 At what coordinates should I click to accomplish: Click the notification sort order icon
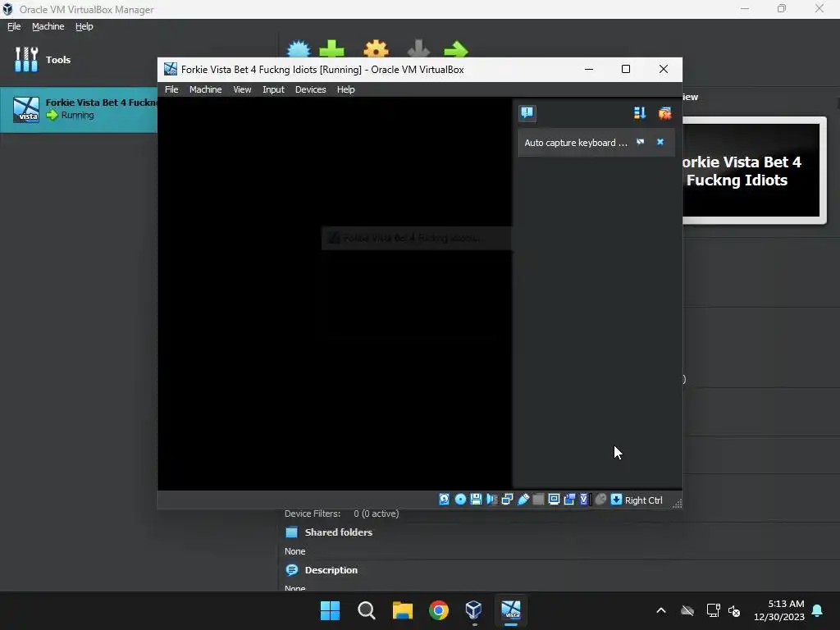pos(640,112)
